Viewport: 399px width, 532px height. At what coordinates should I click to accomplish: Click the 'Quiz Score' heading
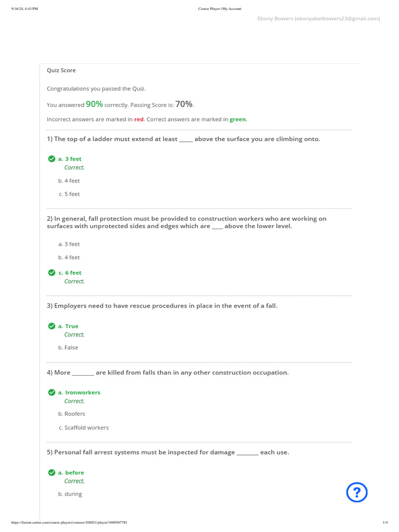pos(61,70)
